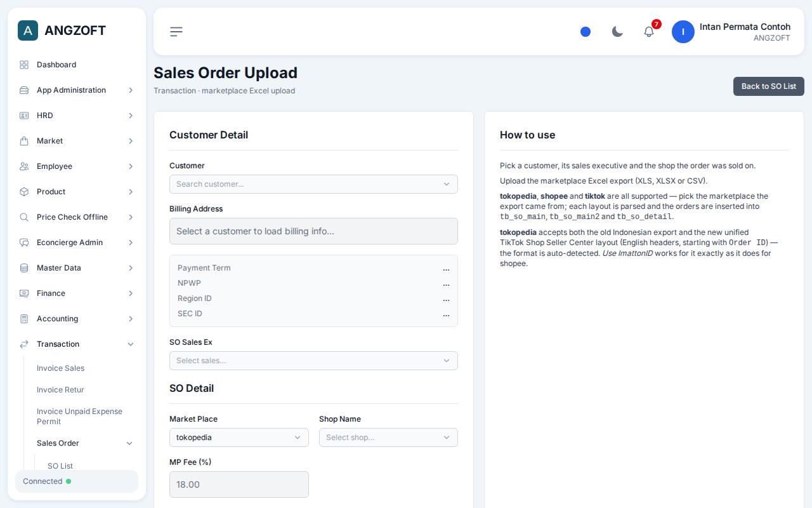Click the Accounting menu label
This screenshot has width=812, height=508.
point(57,319)
